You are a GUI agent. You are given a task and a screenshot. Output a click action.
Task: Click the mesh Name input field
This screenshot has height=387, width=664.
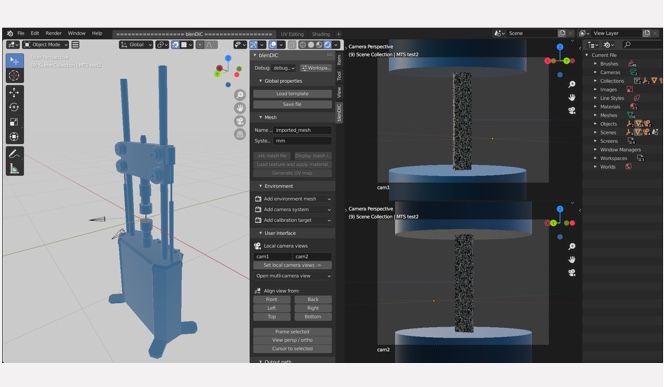(x=302, y=130)
